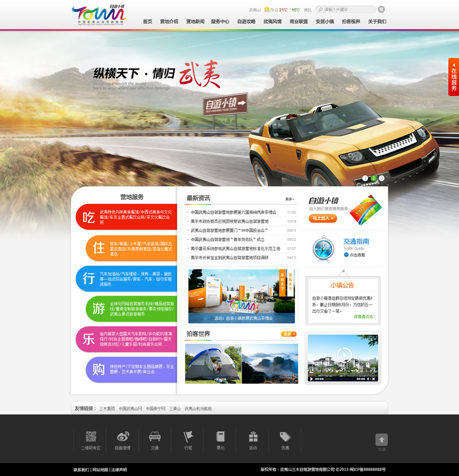This screenshot has height=476, width=459.
Task: Expand the orange 更多 button for 拍客世界
Action: pos(289,334)
